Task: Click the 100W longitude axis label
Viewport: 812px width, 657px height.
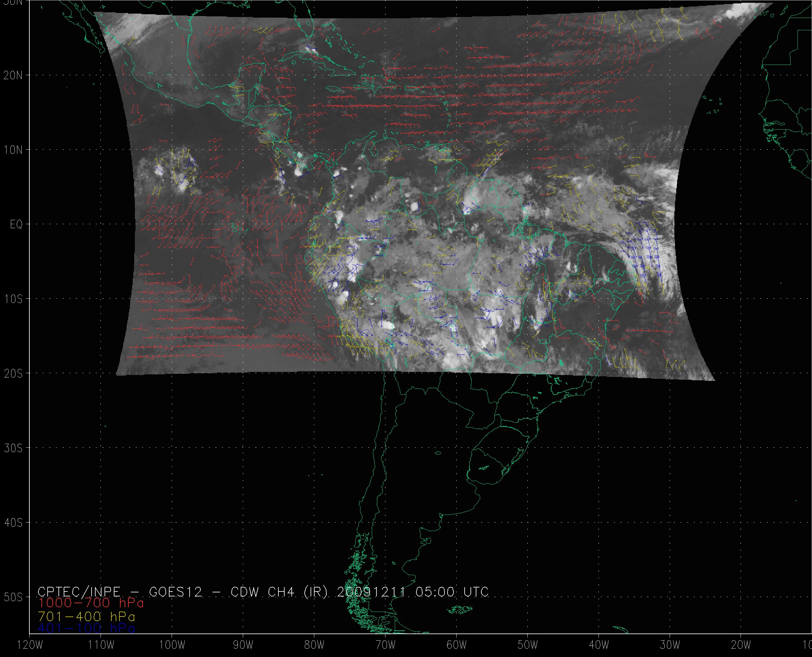Action: click(x=172, y=645)
